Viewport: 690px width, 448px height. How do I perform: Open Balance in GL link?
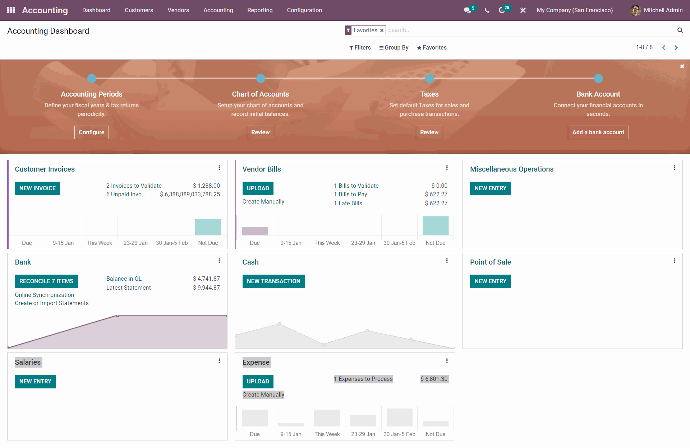tap(124, 279)
